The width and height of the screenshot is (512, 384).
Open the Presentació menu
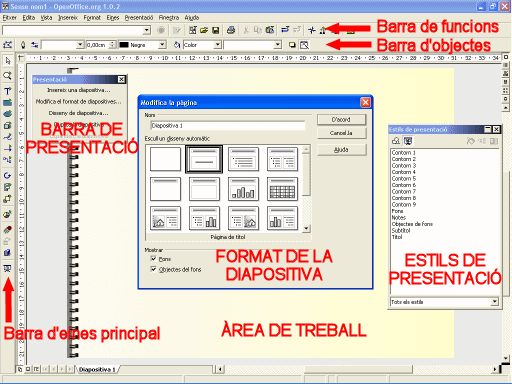[139, 18]
